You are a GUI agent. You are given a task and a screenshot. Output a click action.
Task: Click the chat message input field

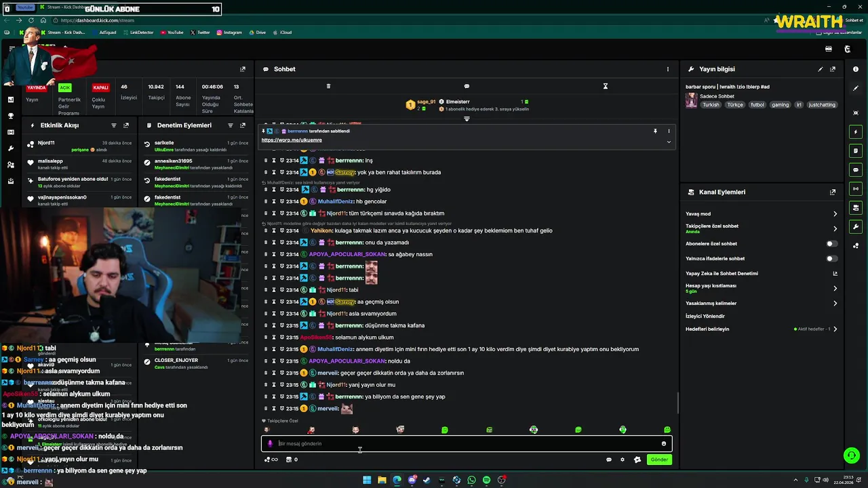point(467,443)
